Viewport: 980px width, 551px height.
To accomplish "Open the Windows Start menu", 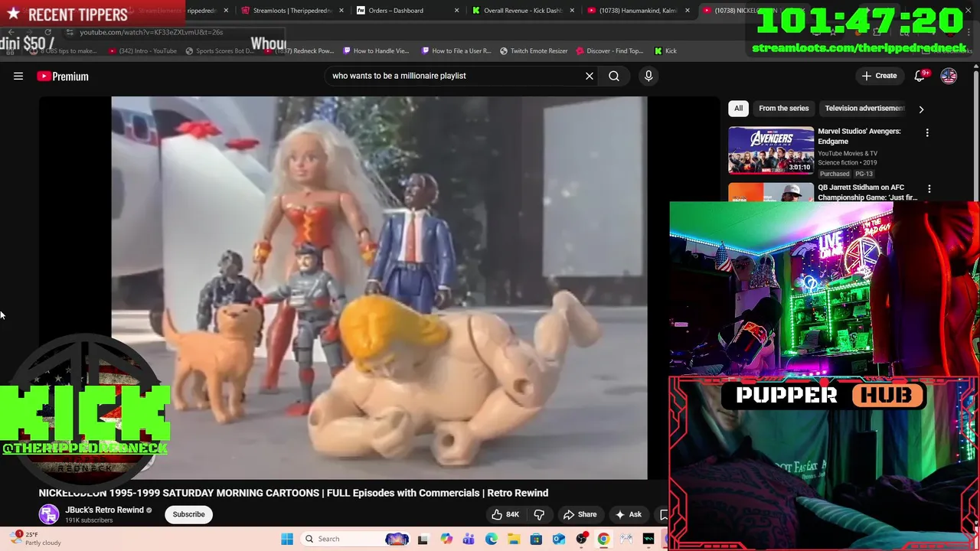I will coord(287,539).
